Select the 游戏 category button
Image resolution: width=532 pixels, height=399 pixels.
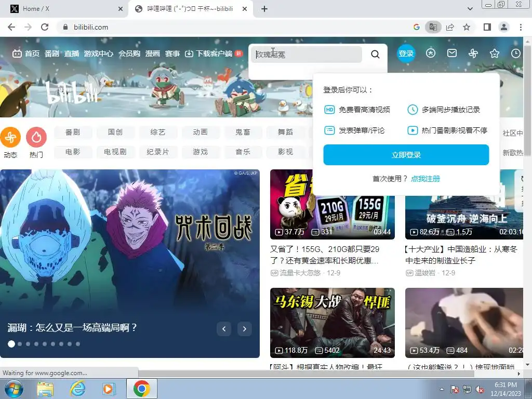201,152
